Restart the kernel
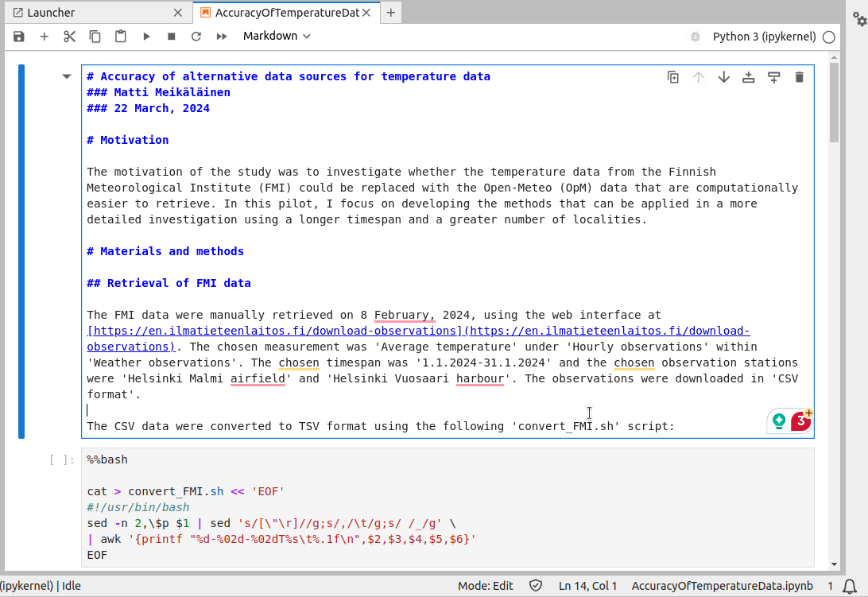 pos(196,37)
